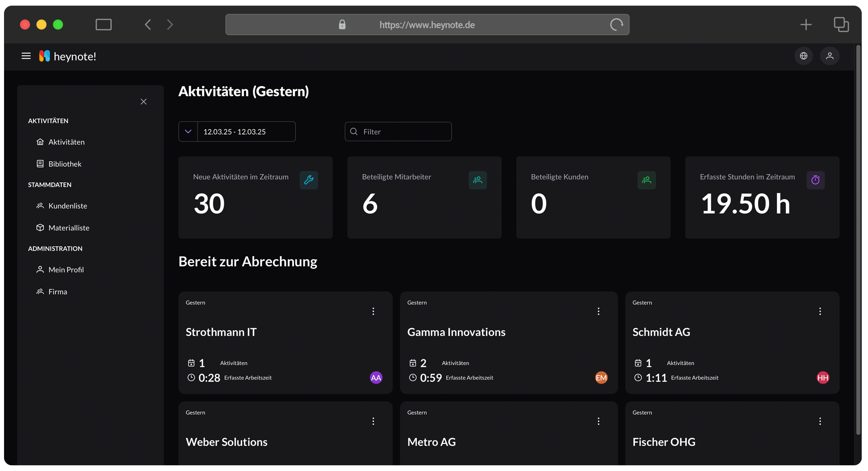Viewport: 868px width, 471px height.
Task: Open options menu for Gamma Innovations card
Action: point(599,311)
